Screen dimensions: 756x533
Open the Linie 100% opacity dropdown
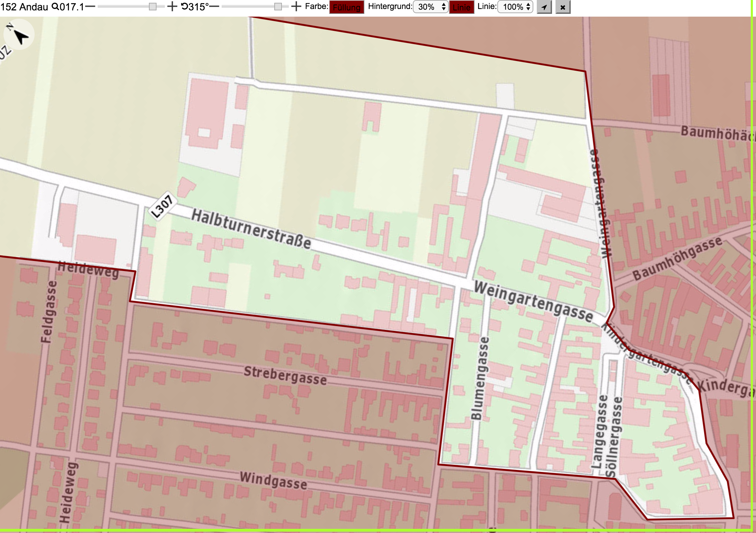tap(515, 7)
